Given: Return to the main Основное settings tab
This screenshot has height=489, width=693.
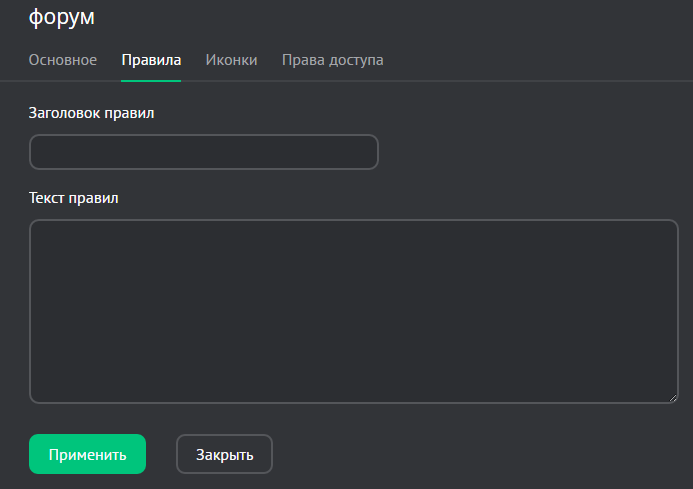Looking at the screenshot, I should pyautogui.click(x=63, y=60).
